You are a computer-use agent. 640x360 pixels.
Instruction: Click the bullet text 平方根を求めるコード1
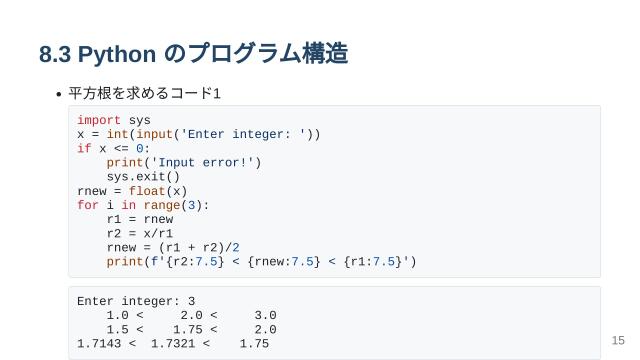[144, 93]
